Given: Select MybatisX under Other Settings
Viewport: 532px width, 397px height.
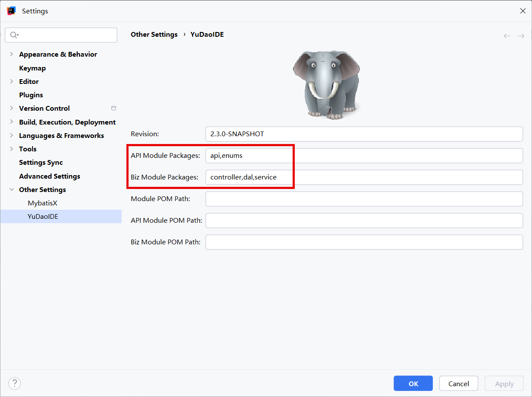Looking at the screenshot, I should tap(42, 203).
